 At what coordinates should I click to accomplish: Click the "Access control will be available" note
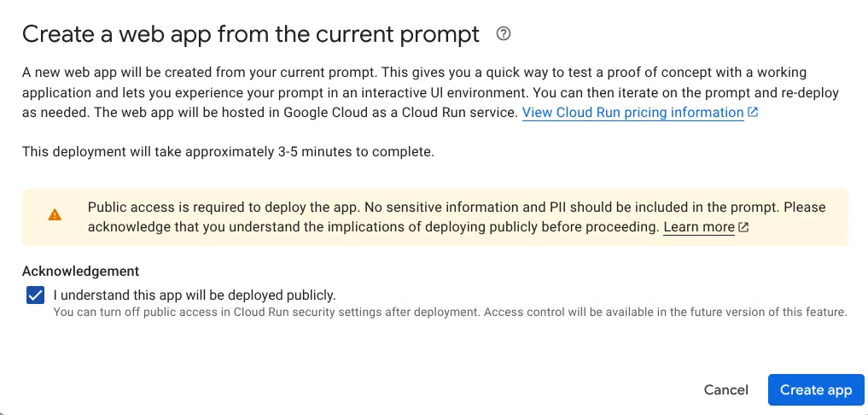pyautogui.click(x=666, y=312)
